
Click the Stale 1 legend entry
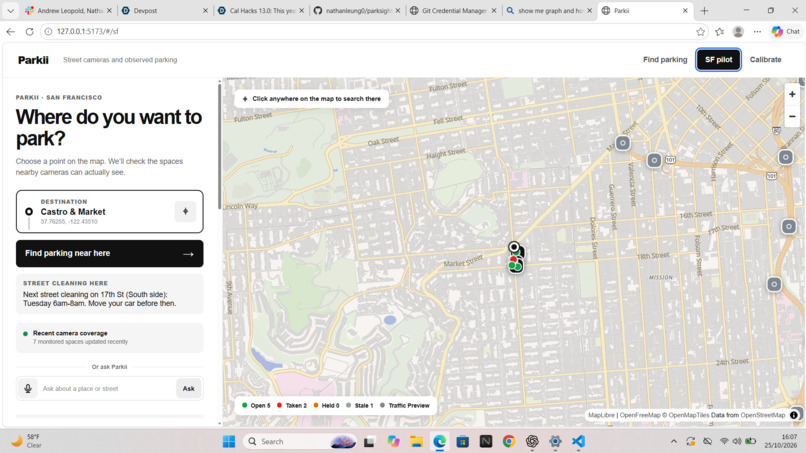click(x=359, y=406)
